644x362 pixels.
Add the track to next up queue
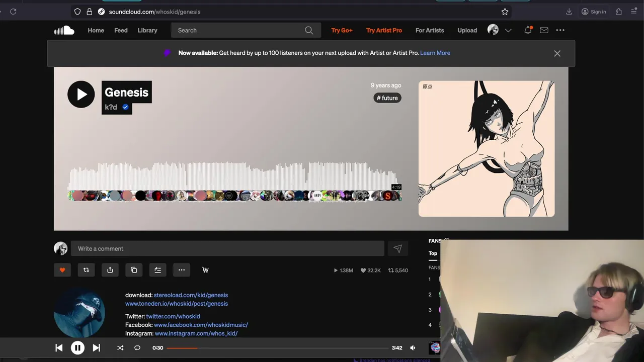tap(157, 270)
